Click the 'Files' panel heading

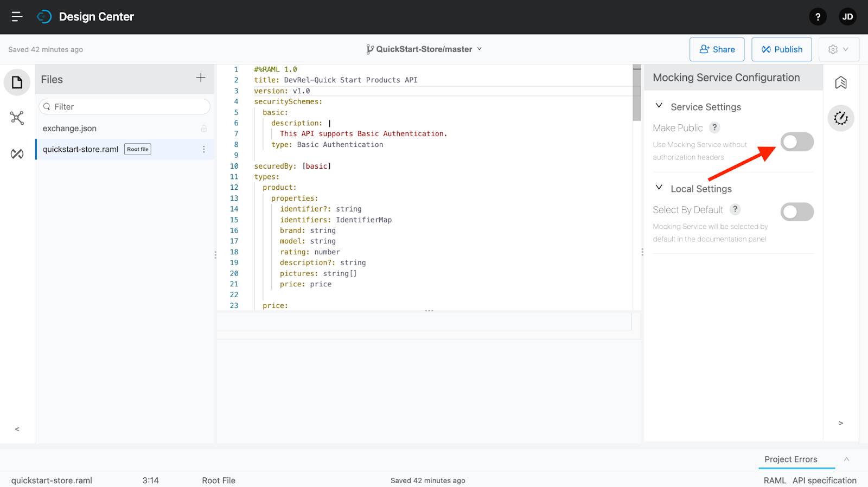[x=52, y=80]
